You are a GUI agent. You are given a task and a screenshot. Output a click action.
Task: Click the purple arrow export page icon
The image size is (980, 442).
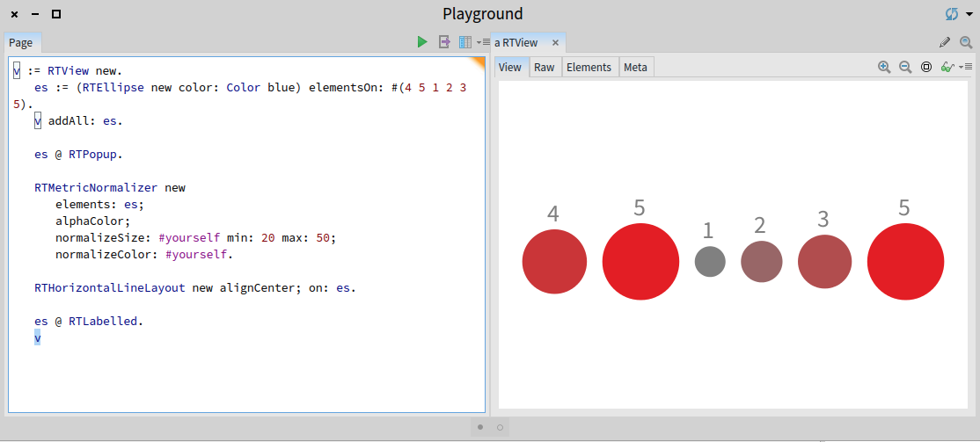pyautogui.click(x=444, y=42)
